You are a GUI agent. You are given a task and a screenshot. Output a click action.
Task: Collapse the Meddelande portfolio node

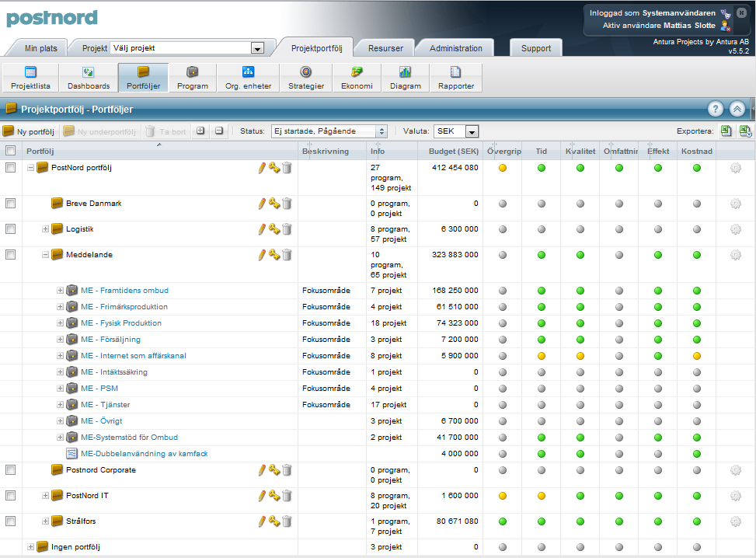pos(45,255)
